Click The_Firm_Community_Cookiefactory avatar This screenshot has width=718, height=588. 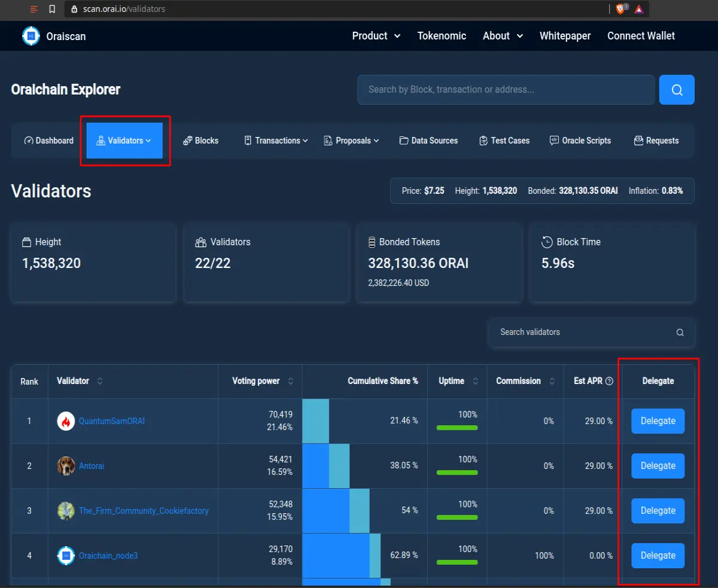66,511
